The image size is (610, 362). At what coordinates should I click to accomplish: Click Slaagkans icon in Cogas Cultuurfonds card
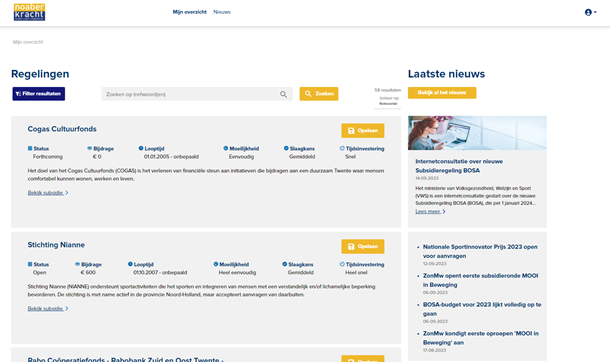pos(286,148)
